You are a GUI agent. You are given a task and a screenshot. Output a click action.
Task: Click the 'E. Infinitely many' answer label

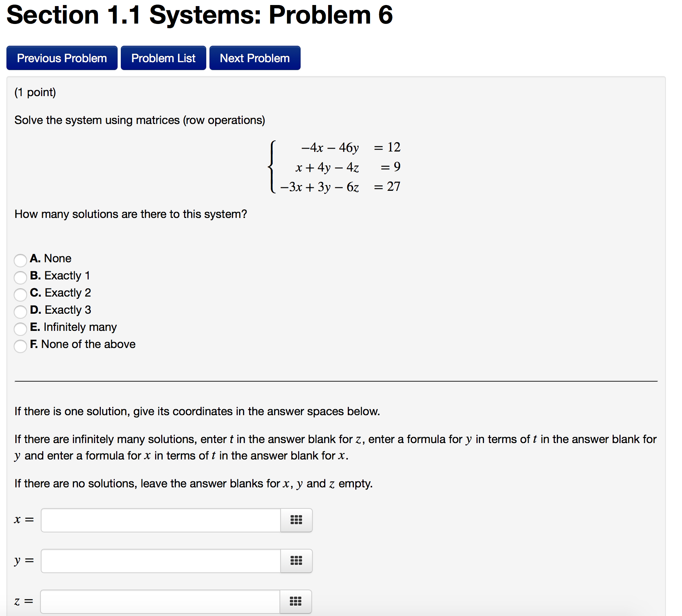[x=74, y=327]
